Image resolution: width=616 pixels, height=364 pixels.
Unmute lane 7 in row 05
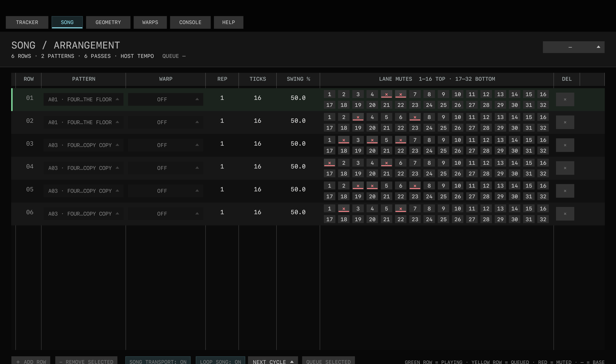415,186
